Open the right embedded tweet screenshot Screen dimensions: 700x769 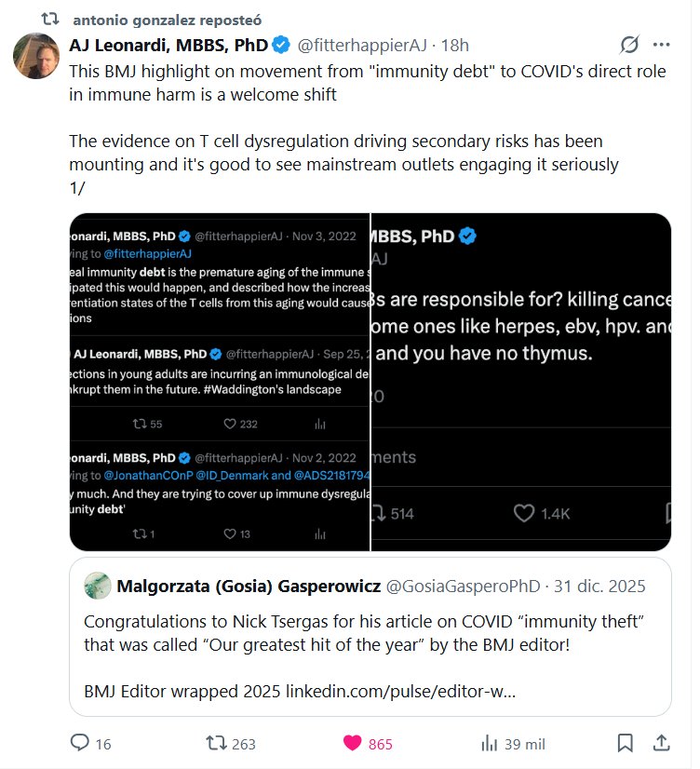pyautogui.click(x=521, y=382)
